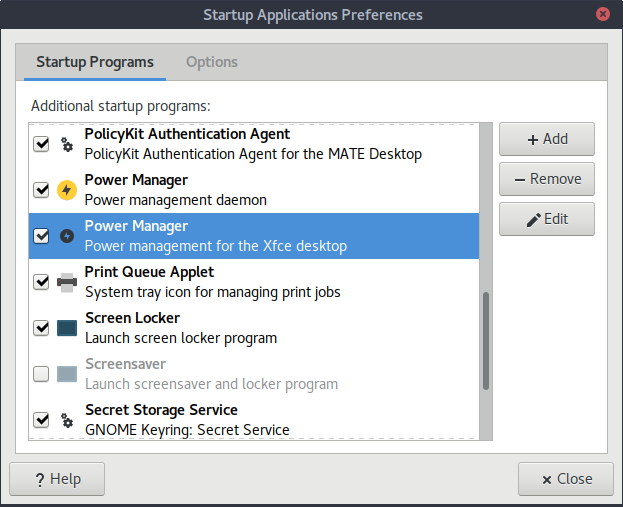623x507 pixels.
Task: Click the dark Xfce Power Manager icon
Action: (x=67, y=236)
